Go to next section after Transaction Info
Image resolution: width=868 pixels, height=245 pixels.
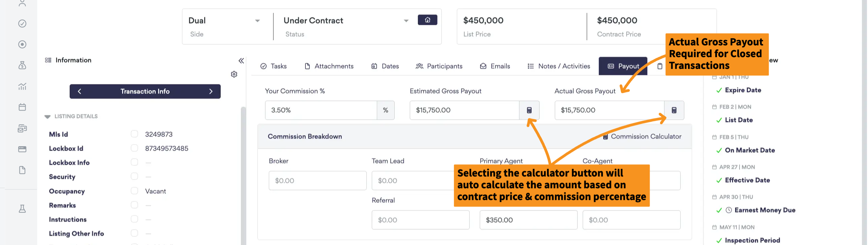(211, 91)
